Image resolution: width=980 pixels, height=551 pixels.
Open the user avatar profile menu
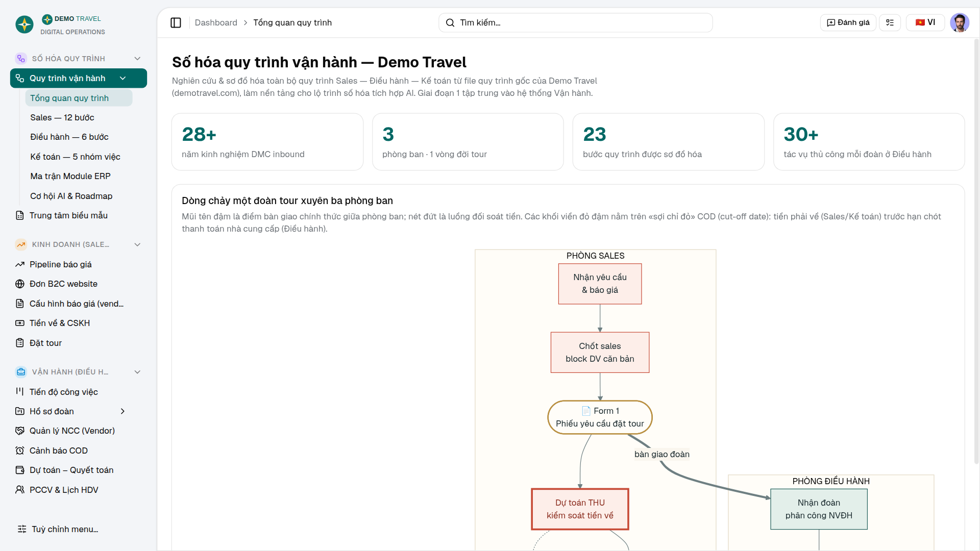(x=960, y=22)
